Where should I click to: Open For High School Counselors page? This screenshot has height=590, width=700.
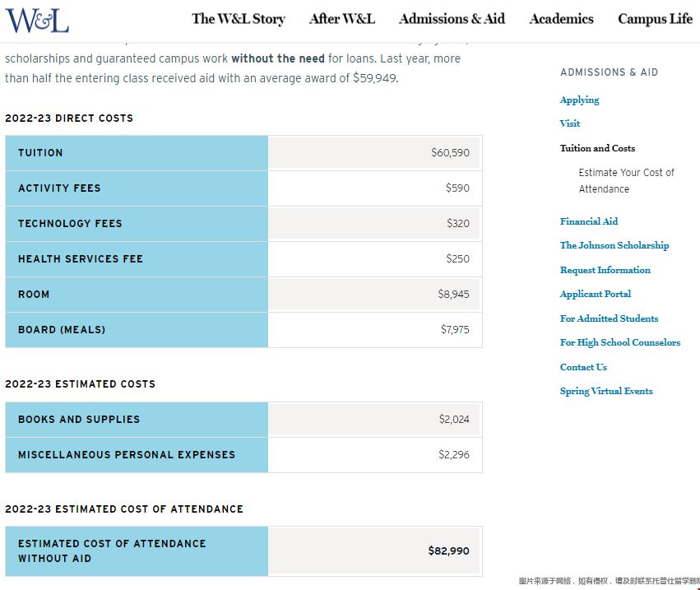[x=619, y=342]
